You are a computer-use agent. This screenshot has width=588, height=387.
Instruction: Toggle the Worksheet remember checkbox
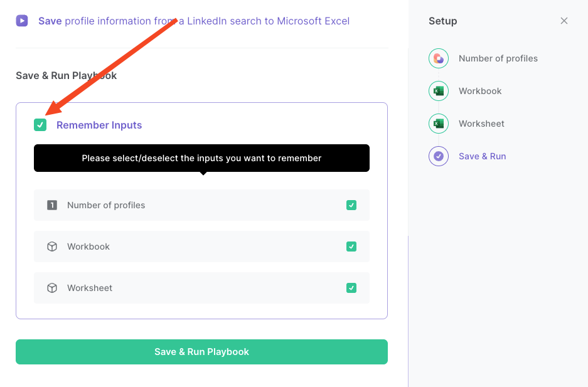point(351,288)
